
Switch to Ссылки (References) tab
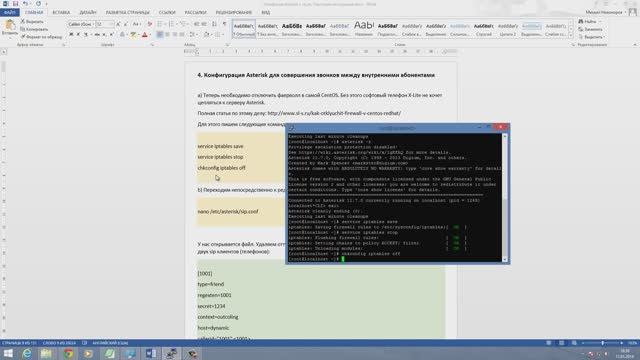[x=167, y=12]
